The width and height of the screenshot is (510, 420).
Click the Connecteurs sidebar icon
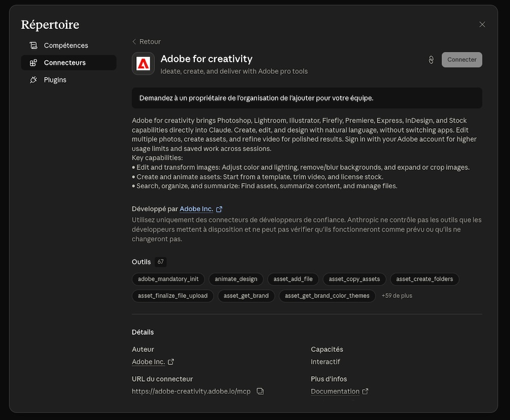pyautogui.click(x=33, y=63)
